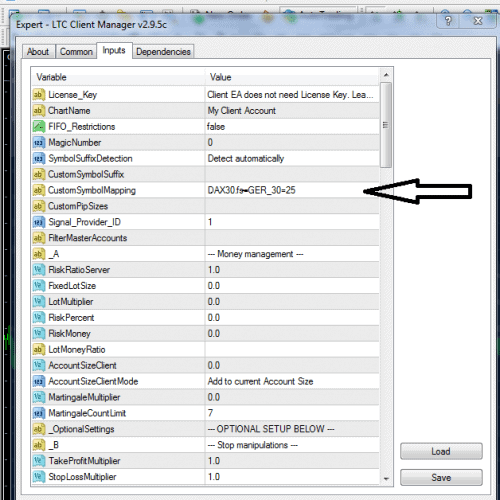Viewport: 500px width, 500px height.
Task: Click scrollbar down arrow of inputs list
Action: point(386,479)
